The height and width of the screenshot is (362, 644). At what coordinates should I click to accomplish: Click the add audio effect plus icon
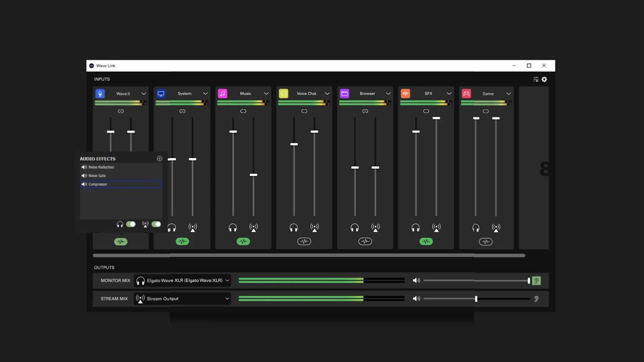tap(160, 159)
